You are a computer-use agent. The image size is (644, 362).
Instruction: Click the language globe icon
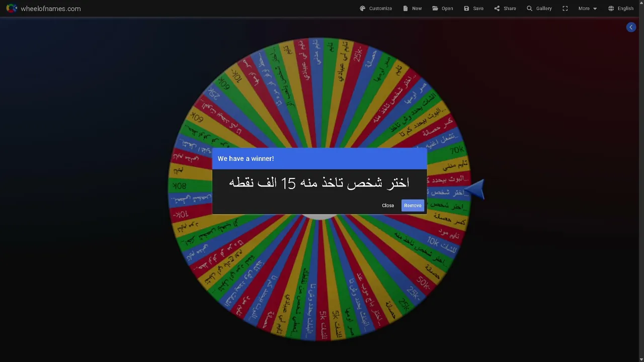611,9
